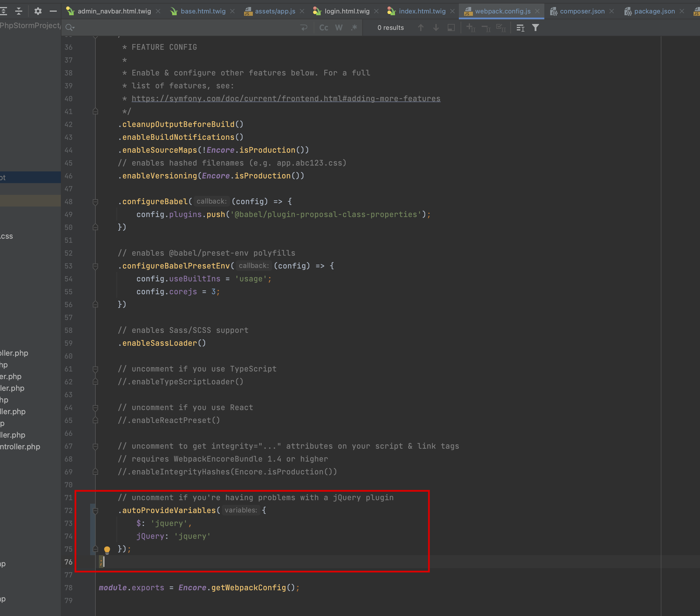
Task: Click 'module.exports' on line 78
Action: pyautogui.click(x=131, y=588)
